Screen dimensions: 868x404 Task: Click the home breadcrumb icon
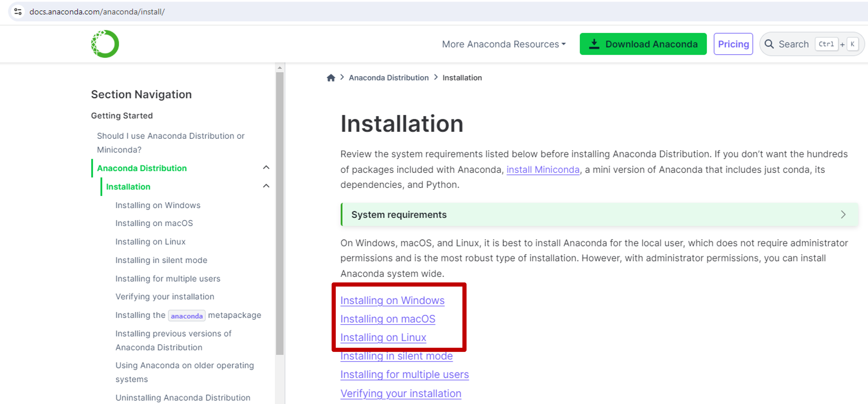331,78
